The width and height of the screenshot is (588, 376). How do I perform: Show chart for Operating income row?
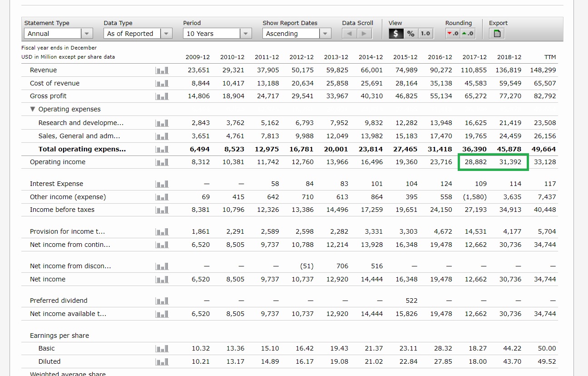tap(162, 162)
